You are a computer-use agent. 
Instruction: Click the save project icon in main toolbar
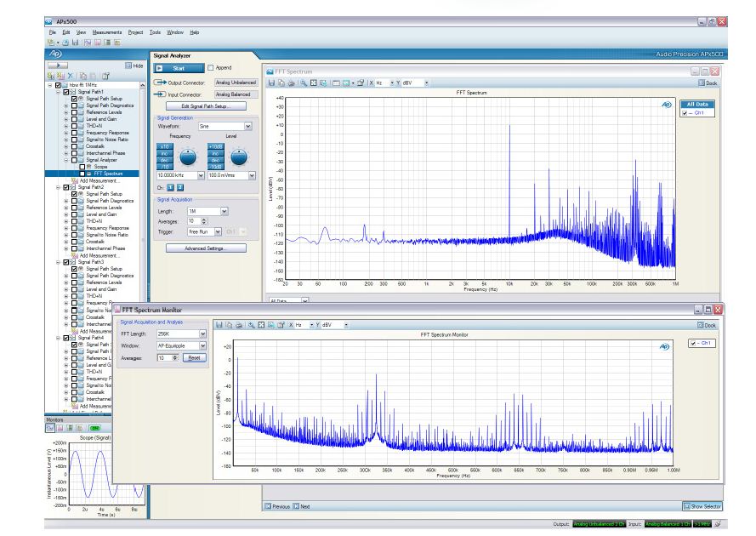tap(75, 43)
